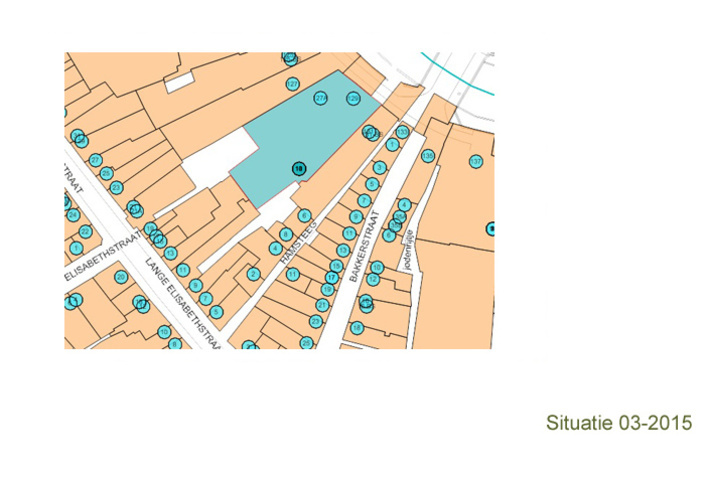Viewport: 710px width, 478px height.
Task: Click house number marker 137
Action: click(x=475, y=161)
